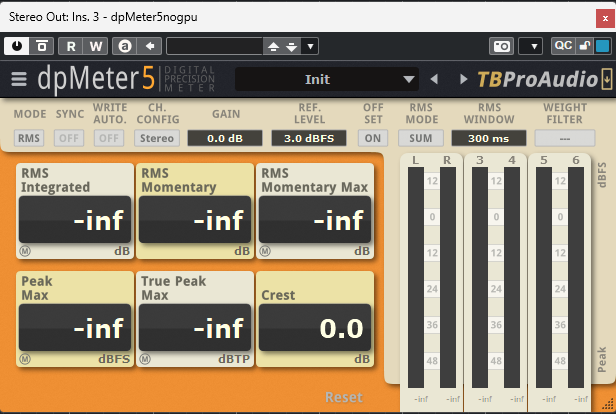Open the Init preset dropdown
Image resolution: width=616 pixels, height=414 pixels.
[x=327, y=80]
